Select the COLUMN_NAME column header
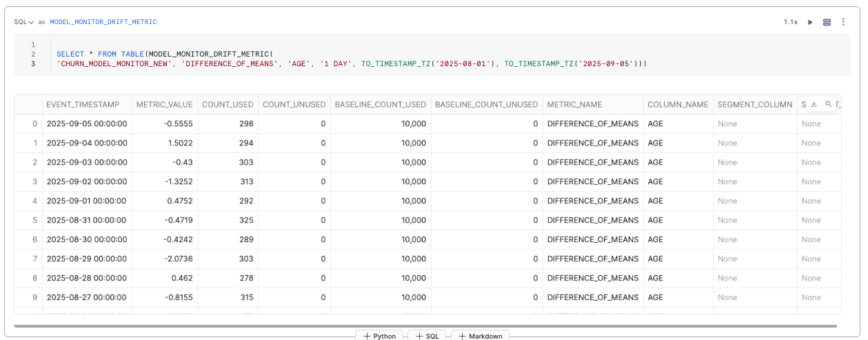The image size is (868, 340). pyautogui.click(x=678, y=104)
